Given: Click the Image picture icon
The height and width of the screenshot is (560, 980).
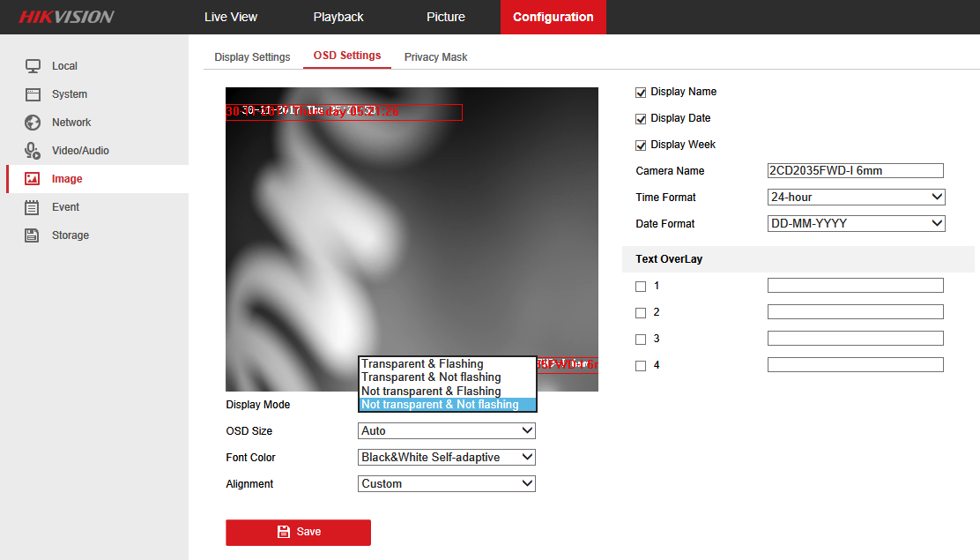Looking at the screenshot, I should click(x=33, y=179).
